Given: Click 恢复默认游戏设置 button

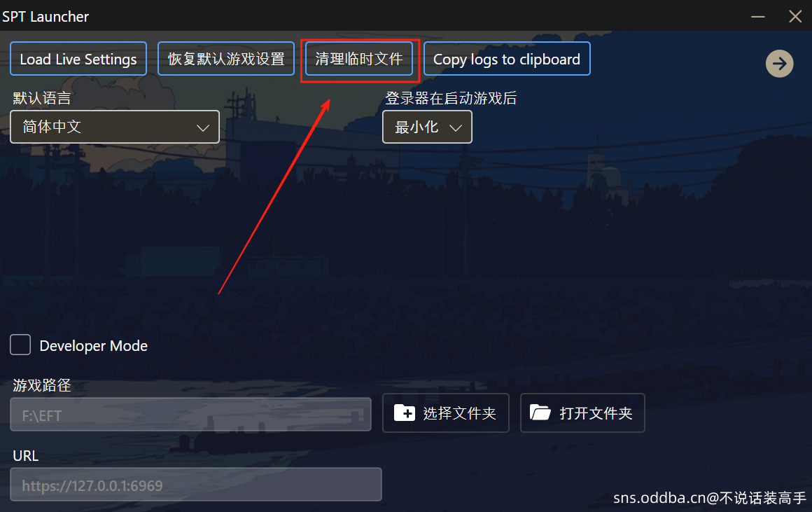Looking at the screenshot, I should coord(226,59).
